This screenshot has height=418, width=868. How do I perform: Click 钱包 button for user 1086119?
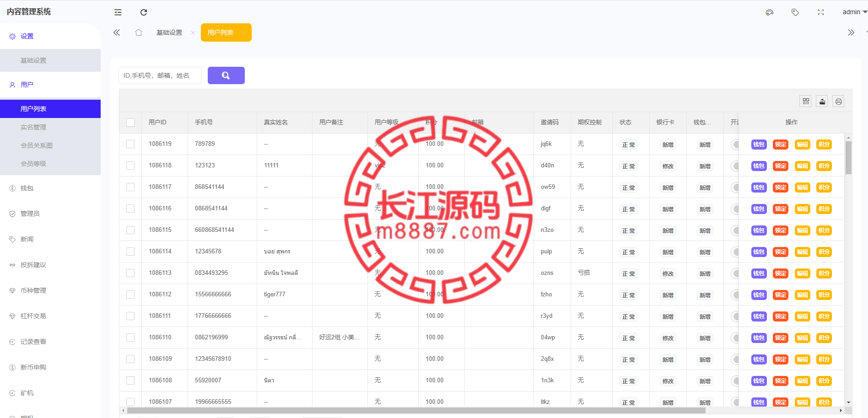pos(759,145)
